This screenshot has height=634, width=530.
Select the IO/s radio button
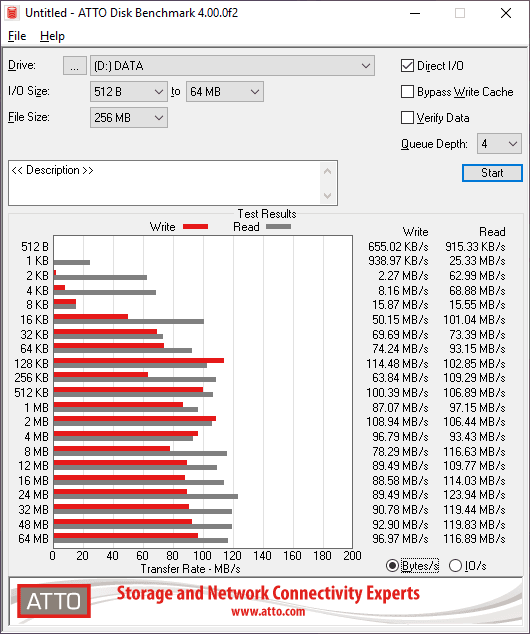[455, 565]
